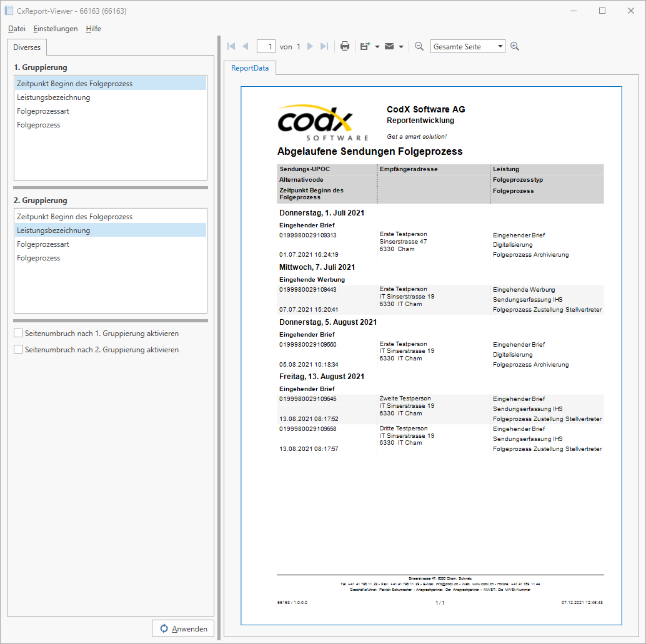Zoom in using the magnifier plus icon
Viewport: 646px width, 644px height.
click(514, 46)
